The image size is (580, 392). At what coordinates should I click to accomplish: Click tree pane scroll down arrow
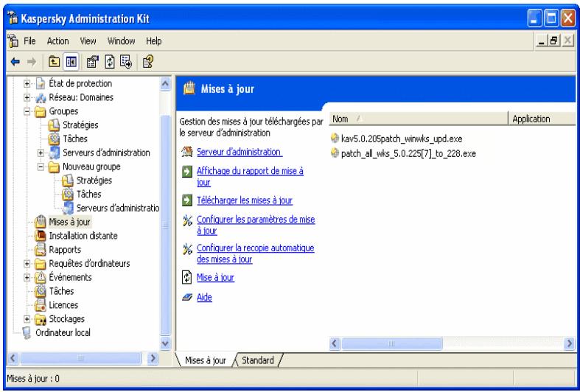165,343
